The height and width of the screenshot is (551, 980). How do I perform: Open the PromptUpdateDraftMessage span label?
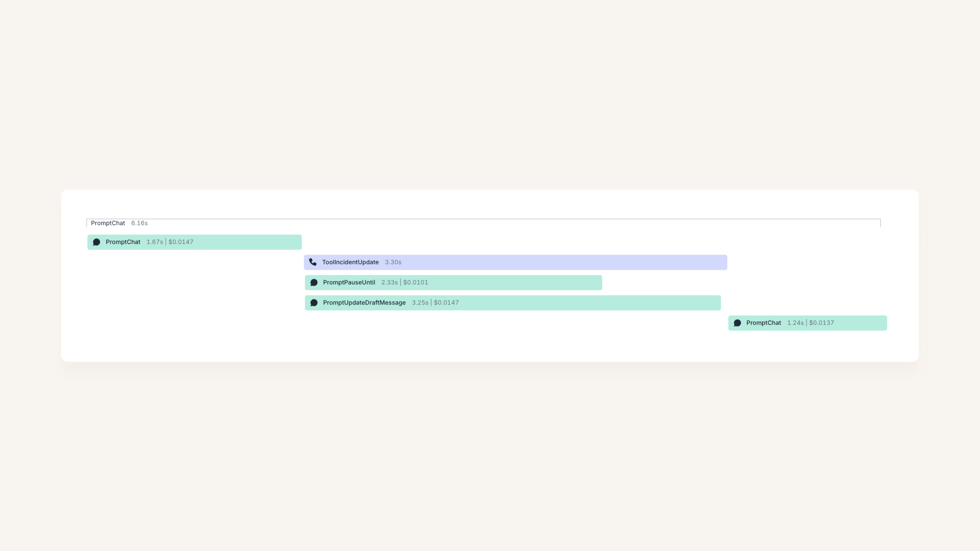[x=364, y=302]
